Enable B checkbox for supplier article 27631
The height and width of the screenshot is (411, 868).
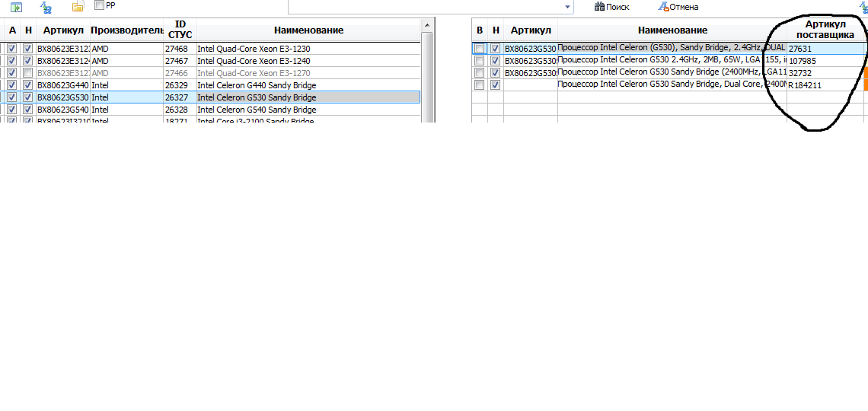tap(480, 49)
